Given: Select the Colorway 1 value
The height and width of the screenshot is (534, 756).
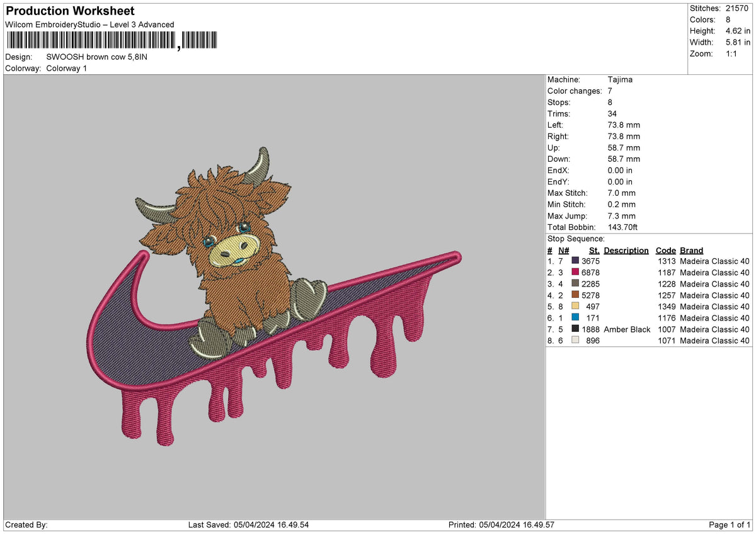Looking at the screenshot, I should [67, 68].
